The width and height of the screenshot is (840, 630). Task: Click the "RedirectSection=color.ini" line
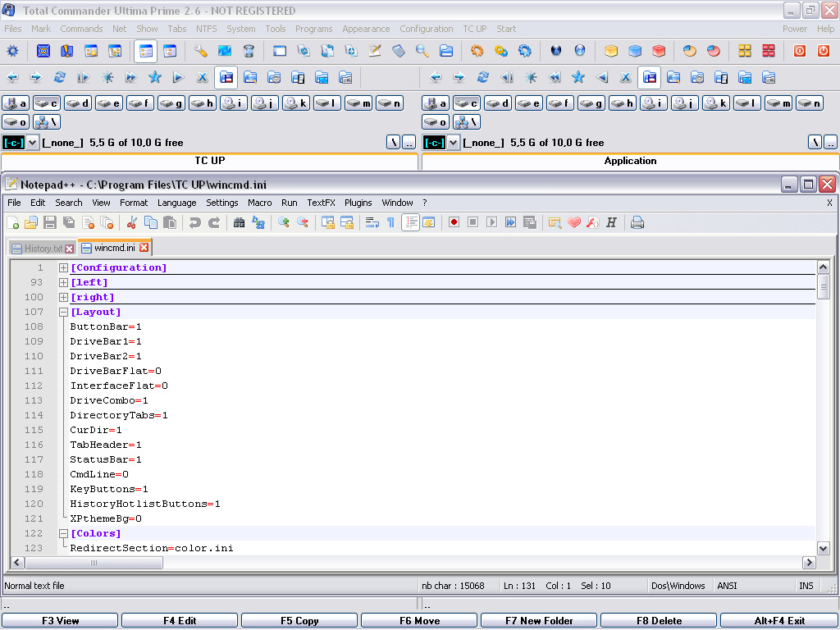click(152, 548)
